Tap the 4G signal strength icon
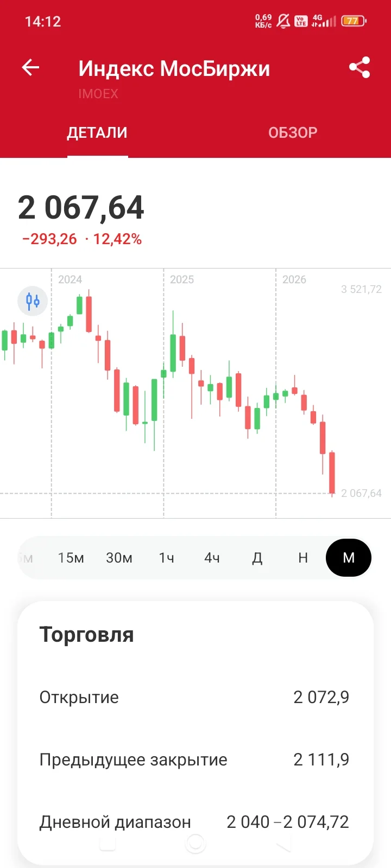This screenshot has width=391, height=868. click(x=324, y=21)
